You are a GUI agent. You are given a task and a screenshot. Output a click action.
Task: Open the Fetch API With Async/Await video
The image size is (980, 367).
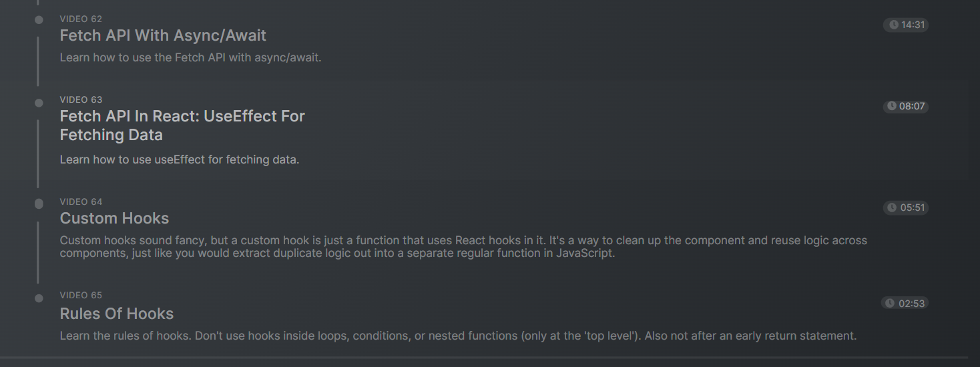point(163,35)
